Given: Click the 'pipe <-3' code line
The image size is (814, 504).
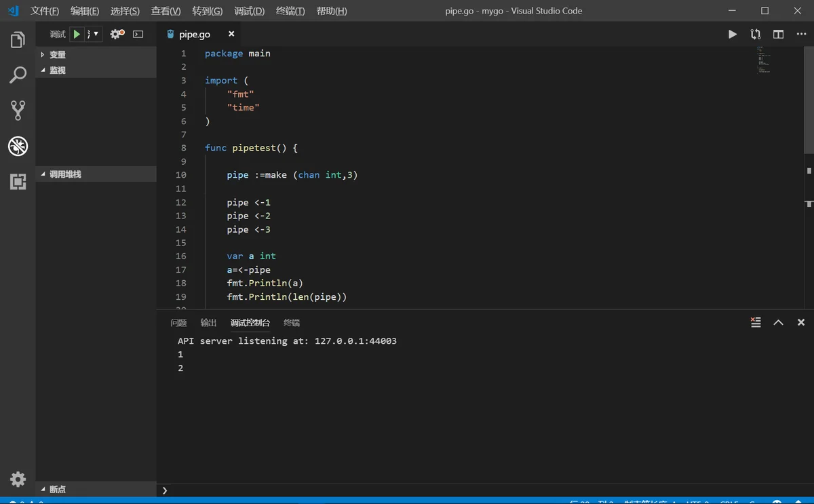Looking at the screenshot, I should click(x=248, y=229).
